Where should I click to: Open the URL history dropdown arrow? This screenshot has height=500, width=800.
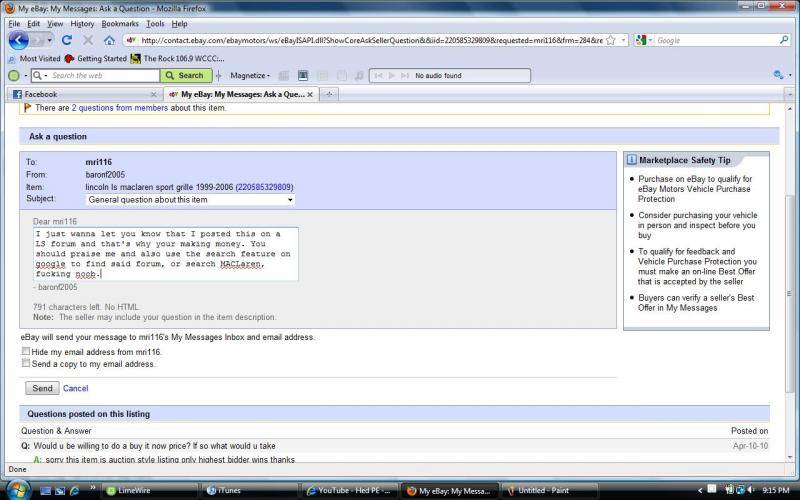(625, 40)
